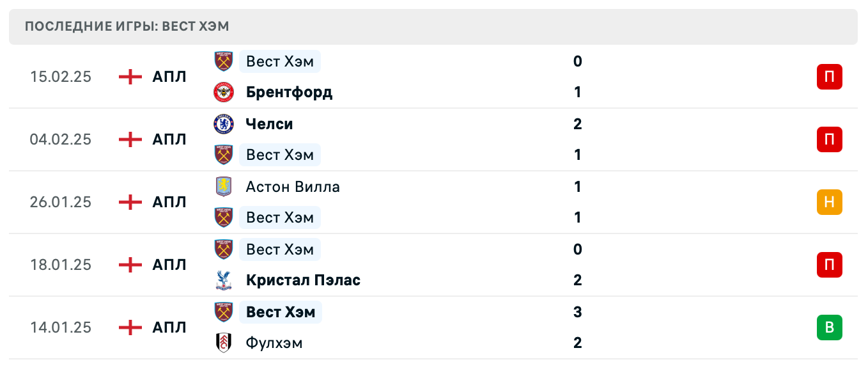This screenshot has width=868, height=371.
Task: Click the red П badge for the Брентфорд loss
Action: [x=830, y=77]
